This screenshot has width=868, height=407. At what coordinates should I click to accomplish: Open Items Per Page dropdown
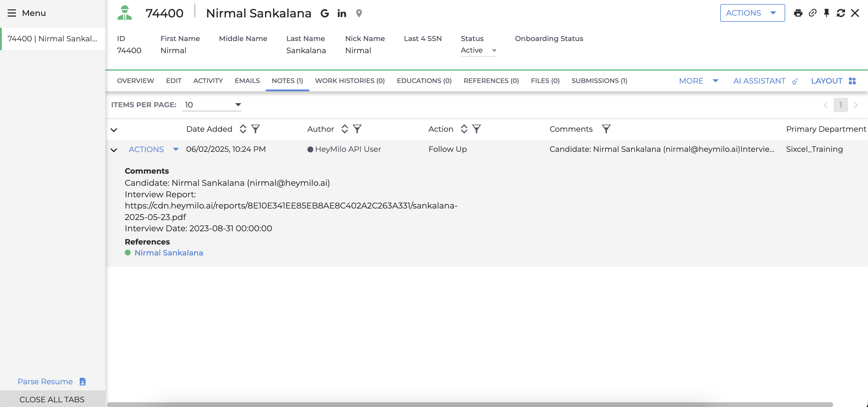coord(212,105)
